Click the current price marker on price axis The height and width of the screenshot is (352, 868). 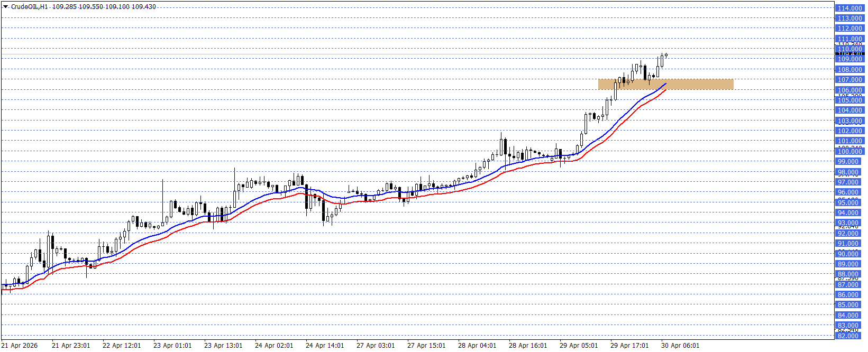coord(849,54)
